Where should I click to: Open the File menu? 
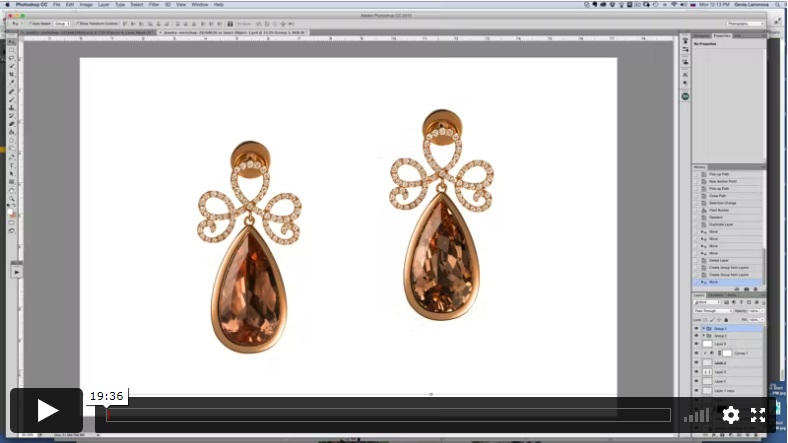56,5
